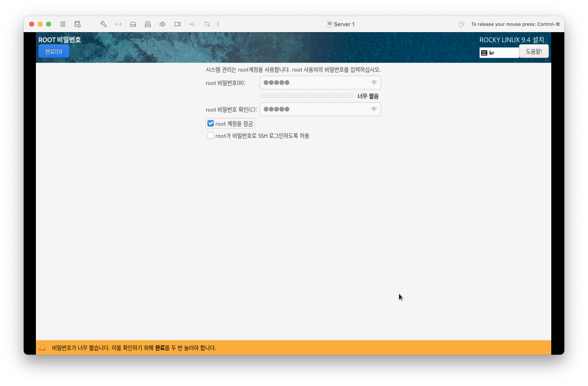Click the network adapter arrows icon
This screenshot has width=588, height=386.
pos(118,24)
